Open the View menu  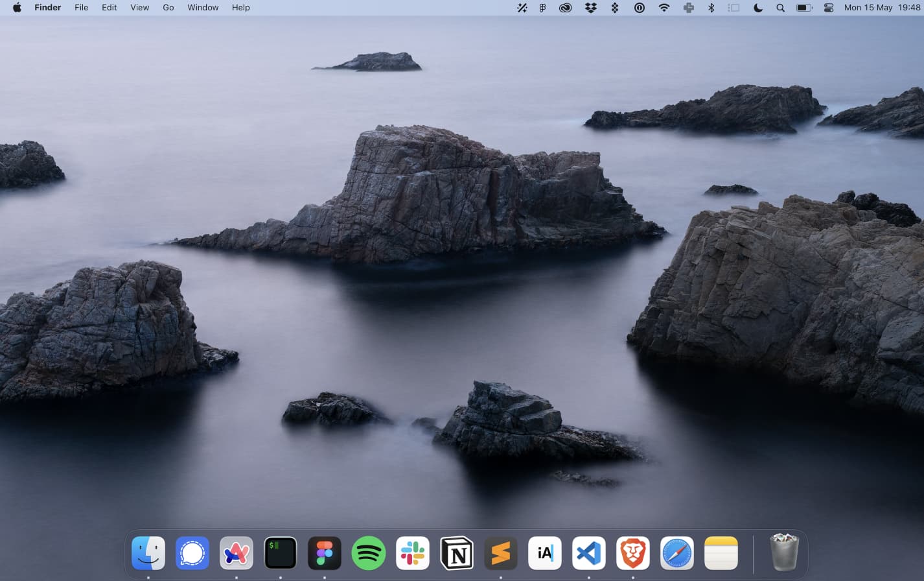[139, 8]
